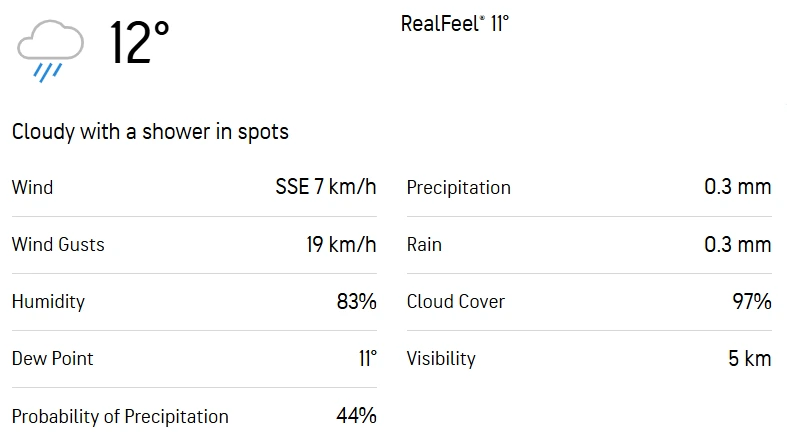
Task: Click the Precipitation label
Action: point(458,188)
